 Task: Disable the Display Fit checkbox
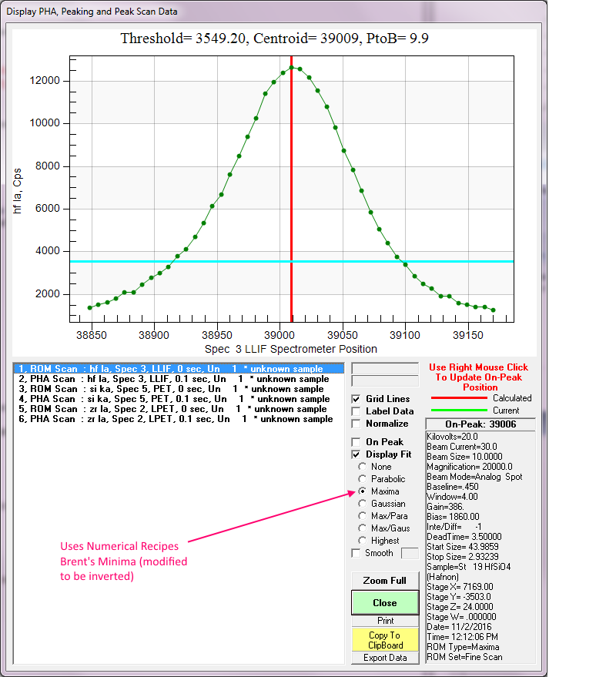click(356, 454)
